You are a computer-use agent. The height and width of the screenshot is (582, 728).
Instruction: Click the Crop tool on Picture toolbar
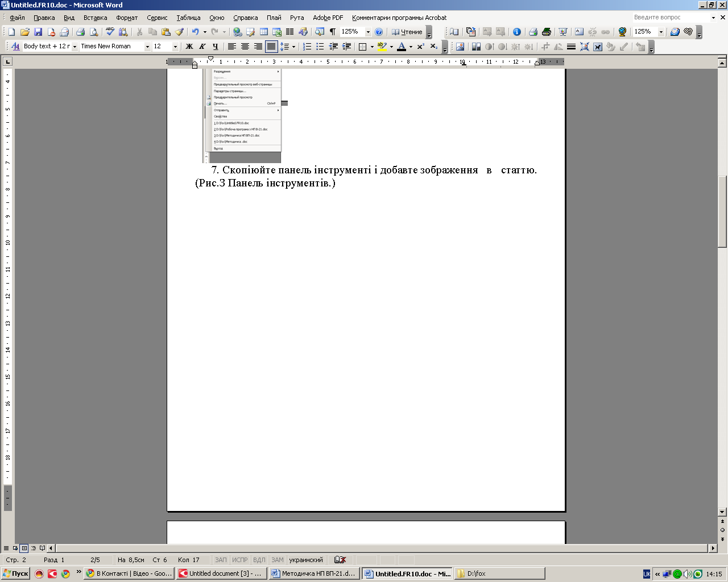545,47
